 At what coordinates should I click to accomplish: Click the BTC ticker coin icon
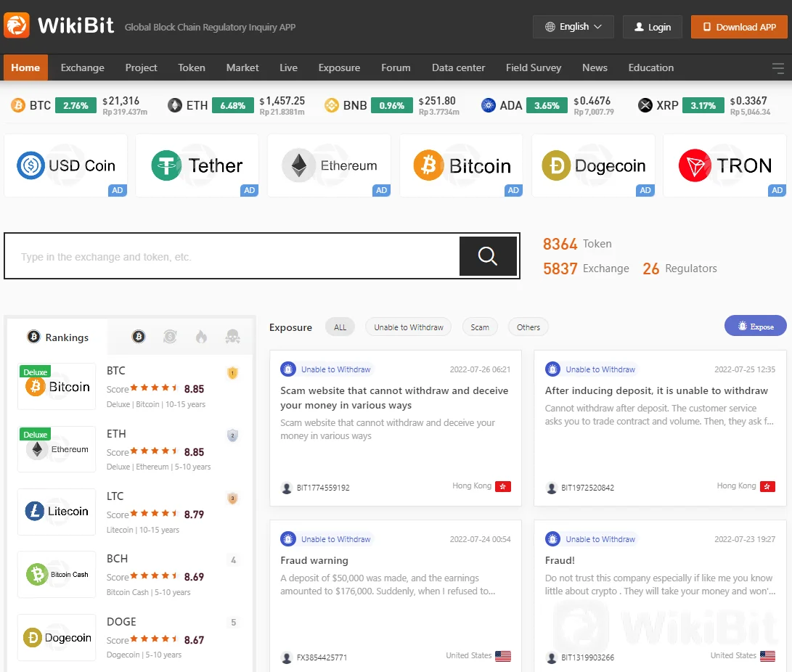pos(18,105)
